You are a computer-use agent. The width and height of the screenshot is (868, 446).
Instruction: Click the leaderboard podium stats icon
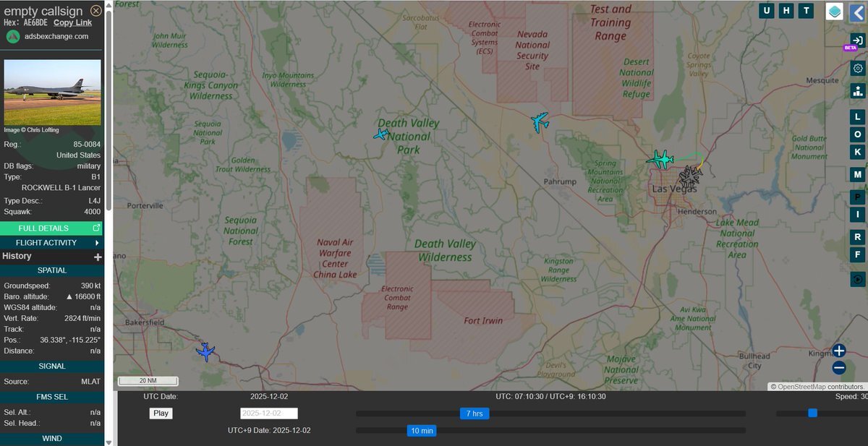(858, 91)
